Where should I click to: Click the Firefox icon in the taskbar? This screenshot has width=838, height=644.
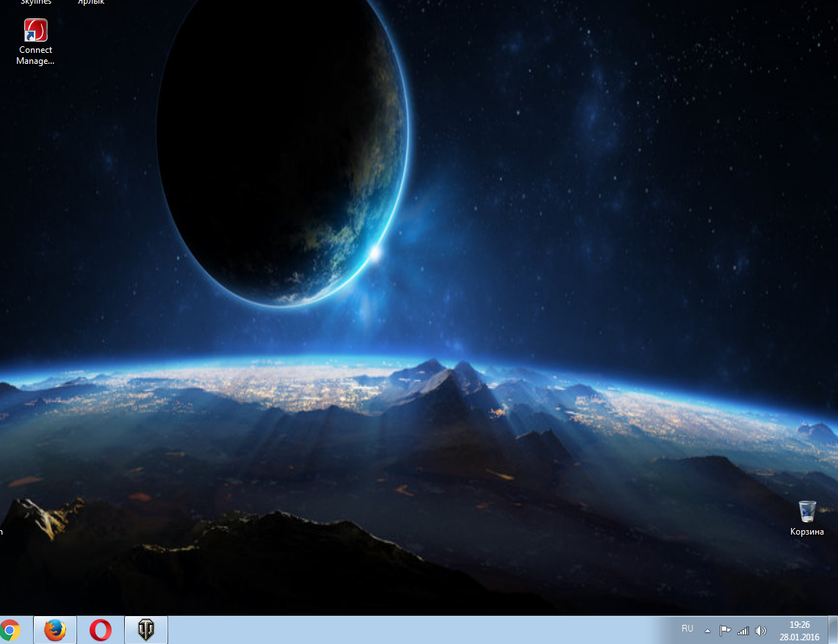point(54,630)
